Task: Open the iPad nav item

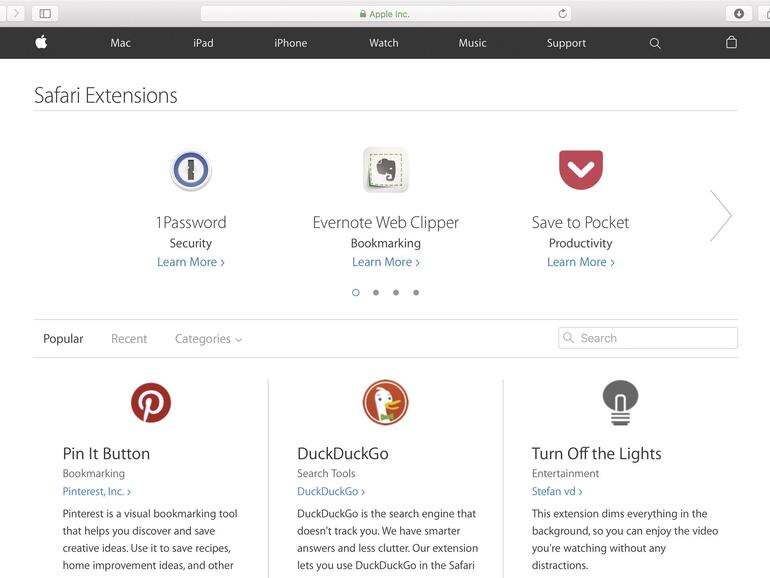Action: coord(203,43)
